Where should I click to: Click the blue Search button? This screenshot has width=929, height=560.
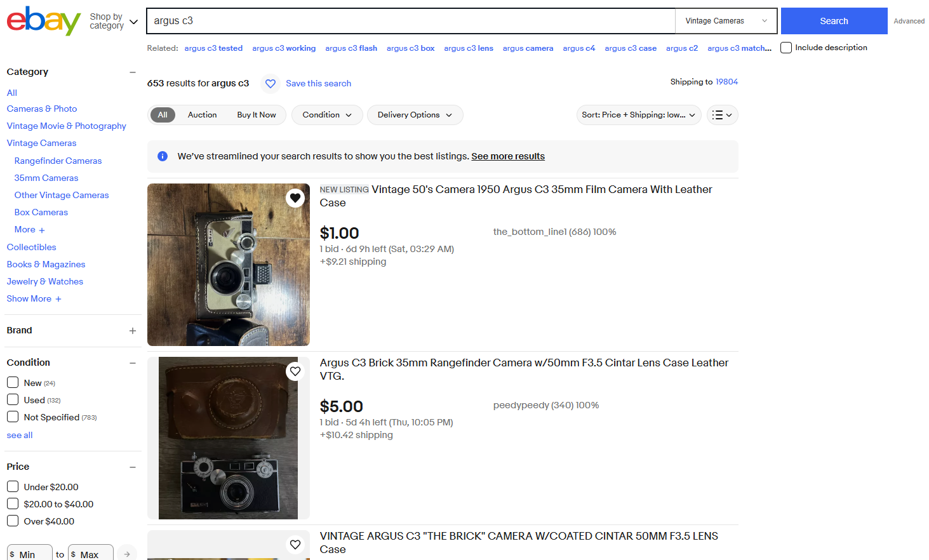(x=834, y=21)
